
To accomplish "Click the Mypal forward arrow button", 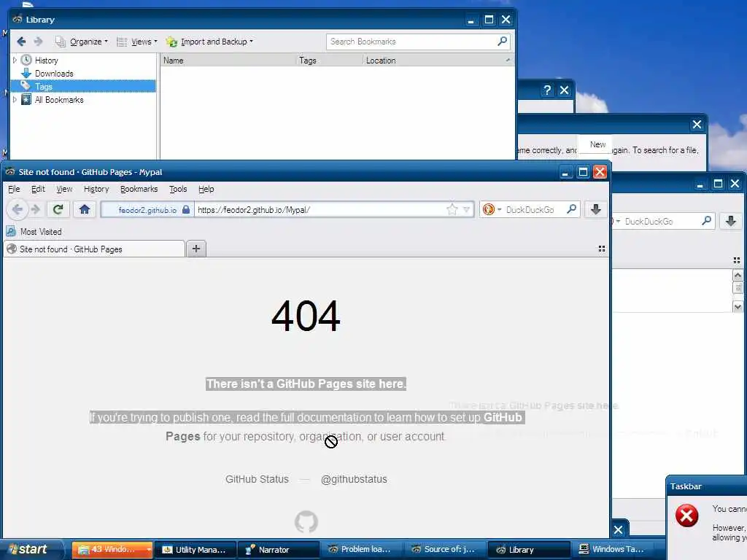I will point(36,209).
